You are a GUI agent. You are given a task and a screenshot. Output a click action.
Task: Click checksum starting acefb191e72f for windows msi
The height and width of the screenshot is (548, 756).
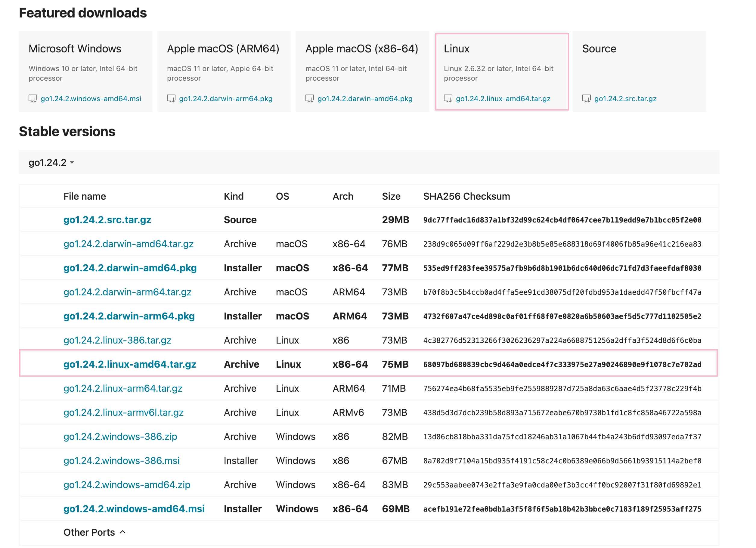pos(562,509)
